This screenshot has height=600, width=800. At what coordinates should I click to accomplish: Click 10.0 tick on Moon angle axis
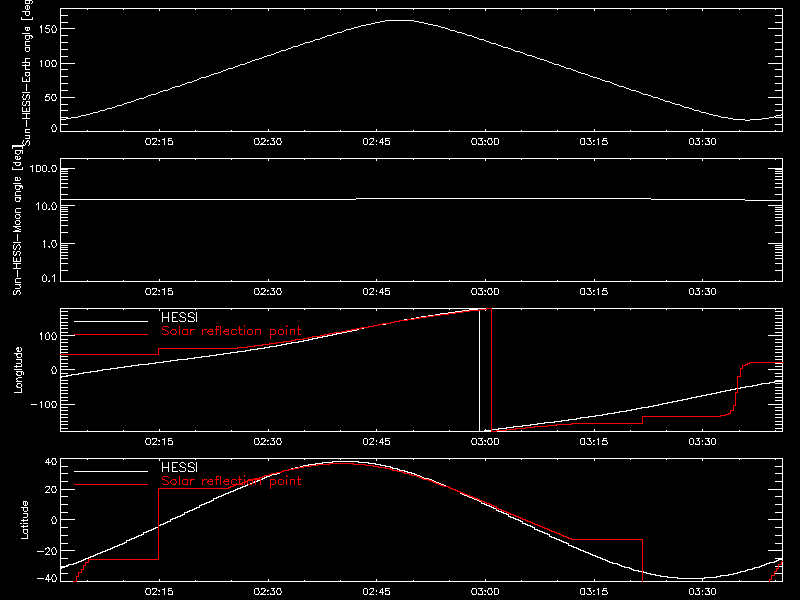click(46, 206)
